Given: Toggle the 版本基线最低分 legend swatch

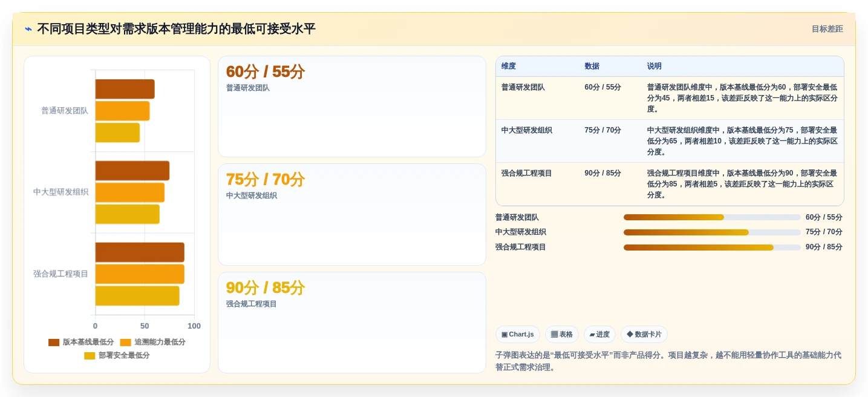Looking at the screenshot, I should point(54,343).
